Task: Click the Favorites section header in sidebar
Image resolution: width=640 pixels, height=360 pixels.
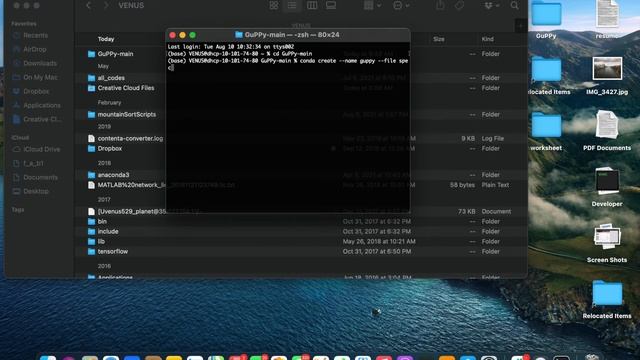Action: click(x=23, y=24)
